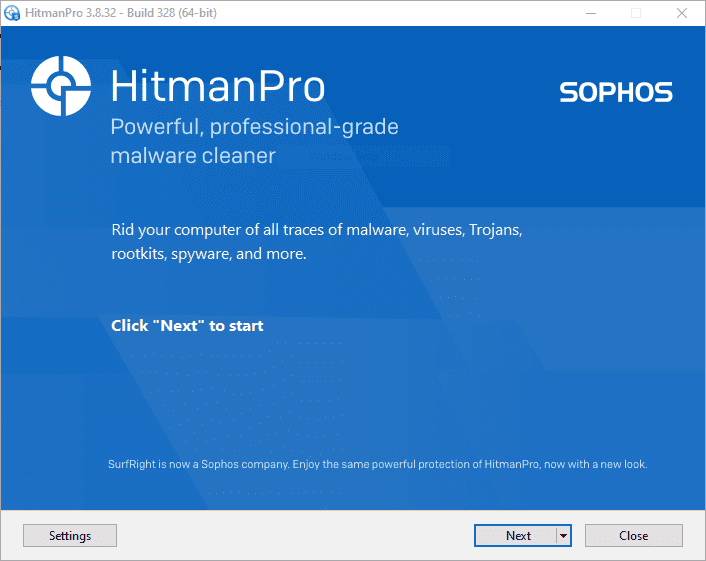Screen dimensions: 706x561
Task: Click Next to start the scan
Action: click(515, 535)
